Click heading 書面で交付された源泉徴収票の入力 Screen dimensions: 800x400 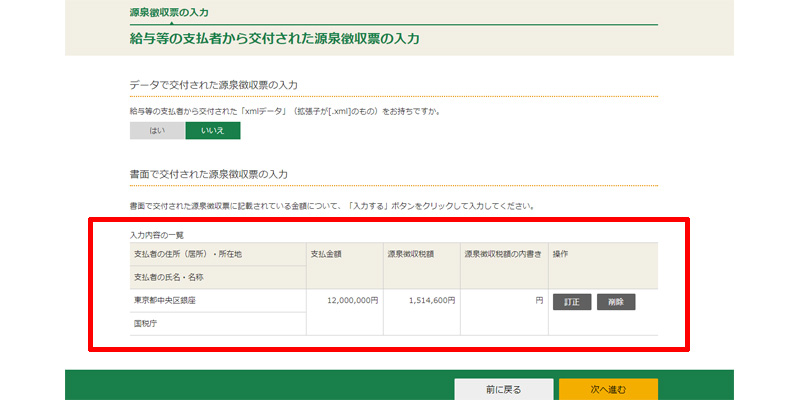[x=209, y=174]
